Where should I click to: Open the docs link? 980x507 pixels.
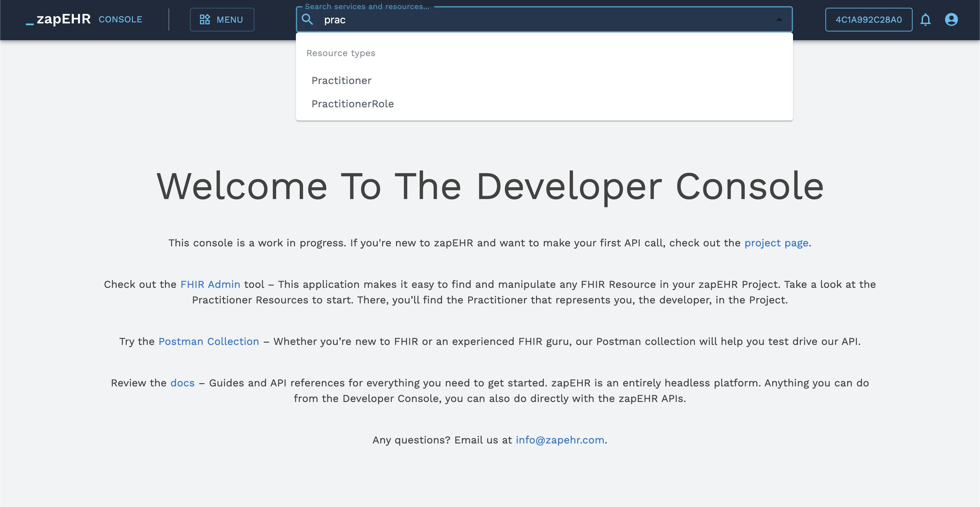tap(182, 383)
